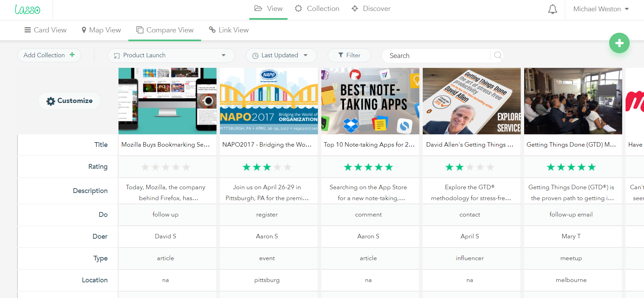Open the Link View tab

pyautogui.click(x=229, y=30)
